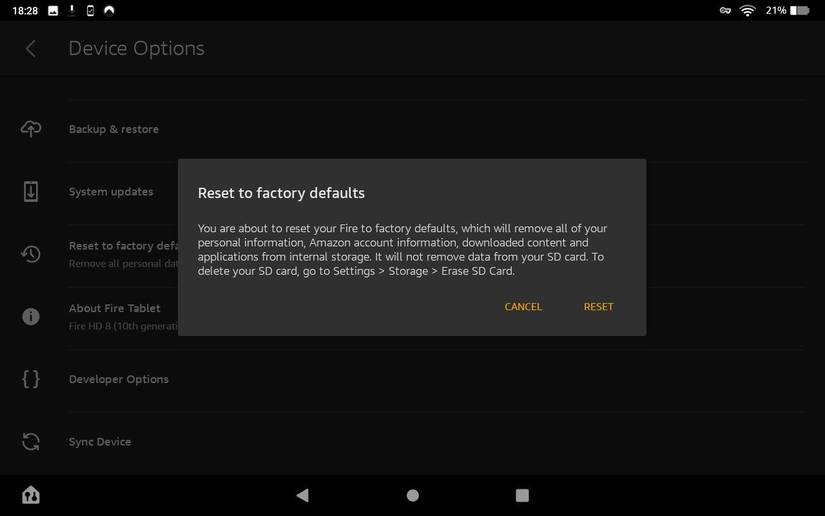Tap the Backup & restore cloud icon
This screenshot has width=825, height=516.
(x=31, y=129)
